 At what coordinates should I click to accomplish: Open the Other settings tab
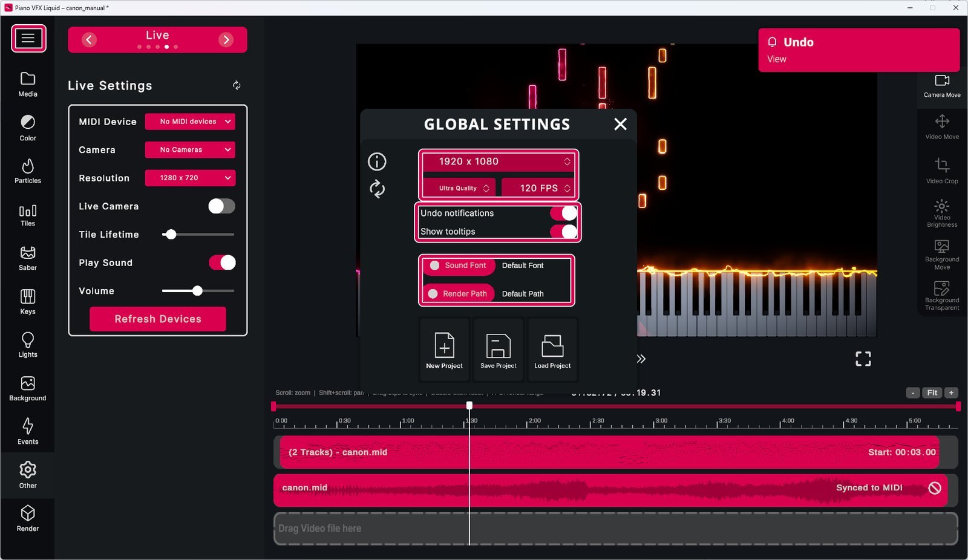point(28,475)
